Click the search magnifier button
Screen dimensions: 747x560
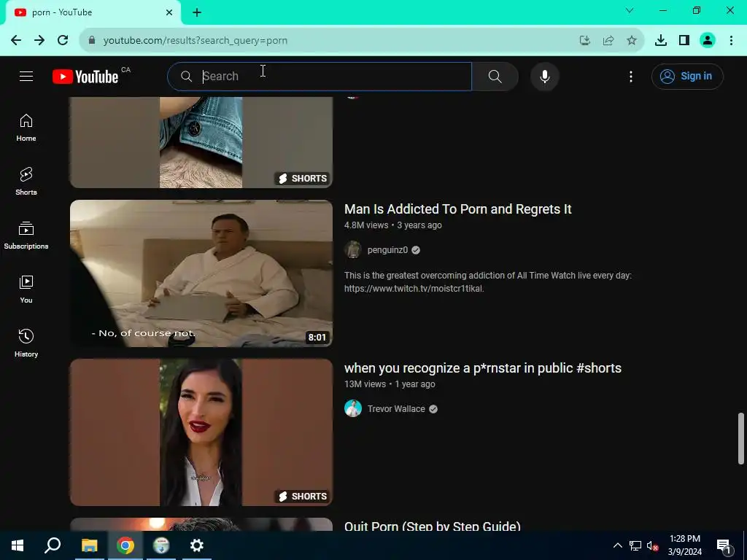[495, 76]
